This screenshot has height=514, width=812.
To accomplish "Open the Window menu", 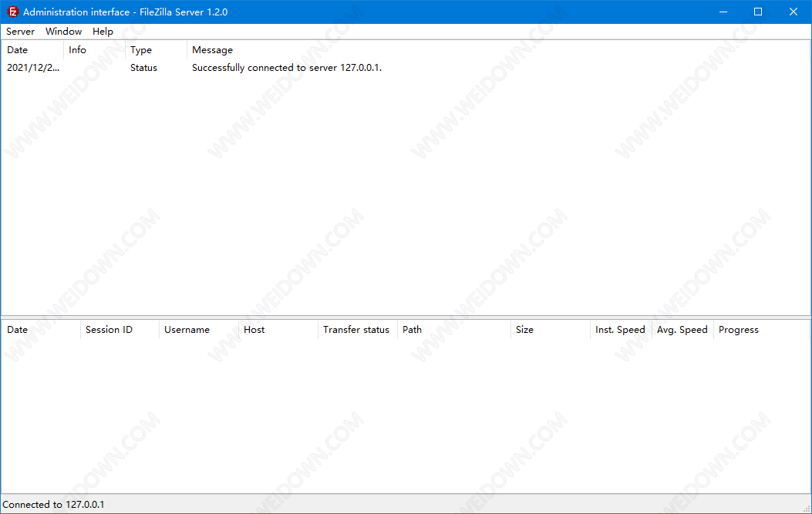I will tap(63, 32).
